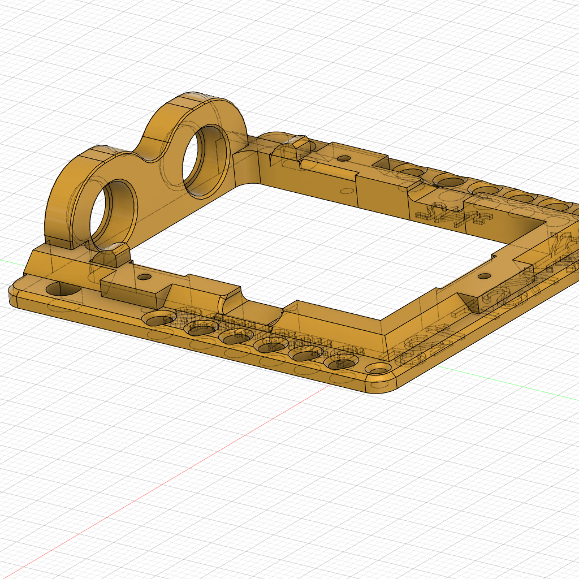Select the small pin hole on the right rail top

click(484, 276)
